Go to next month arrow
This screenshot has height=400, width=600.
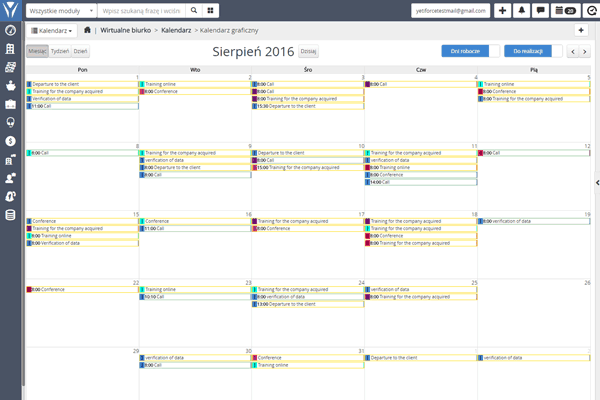583,50
